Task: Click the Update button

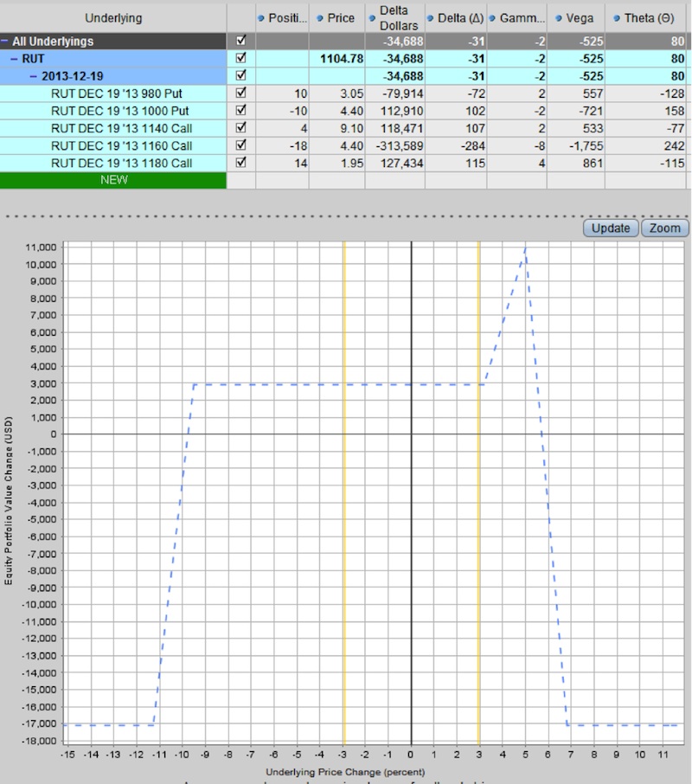Action: click(611, 228)
